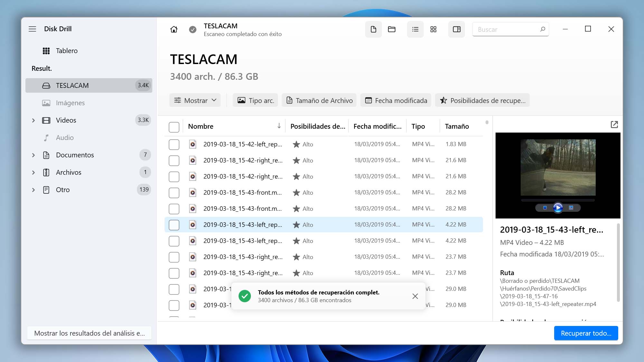Viewport: 644px width, 362px height.
Task: Click the search magnifier icon
Action: 543,29
